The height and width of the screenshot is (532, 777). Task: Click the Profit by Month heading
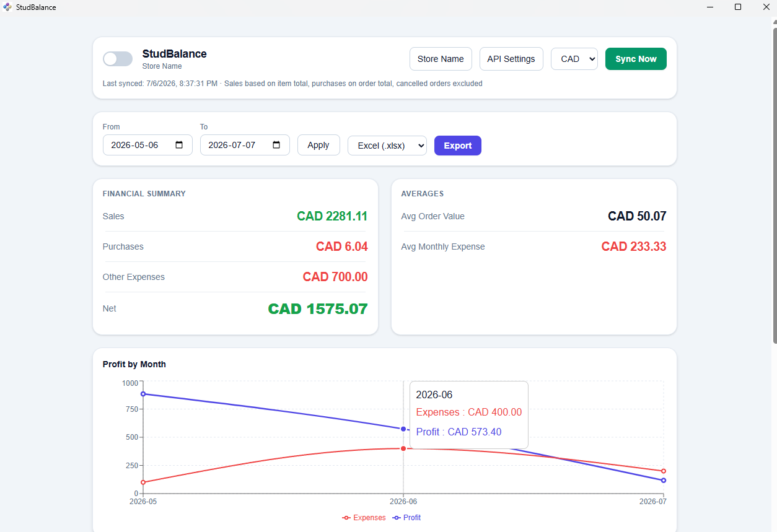[x=134, y=364]
